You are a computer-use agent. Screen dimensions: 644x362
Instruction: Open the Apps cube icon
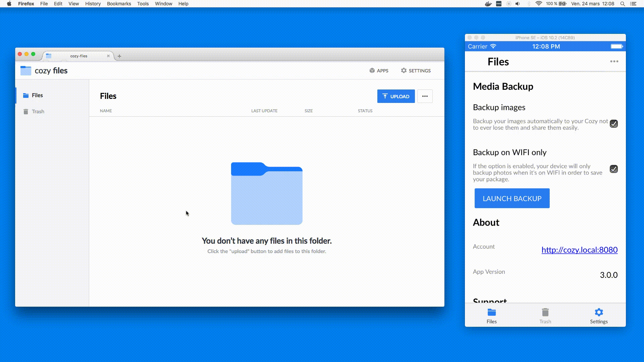(372, 71)
